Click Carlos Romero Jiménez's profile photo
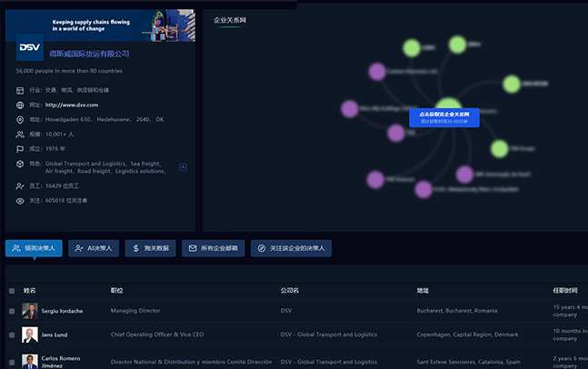The image size is (588, 369). [30, 362]
